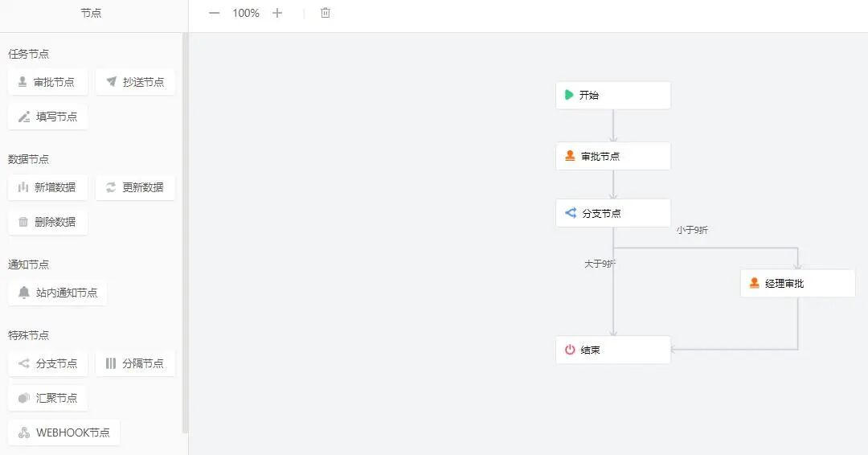Click the zoom out minus icon
This screenshot has height=455, width=868.
[214, 13]
